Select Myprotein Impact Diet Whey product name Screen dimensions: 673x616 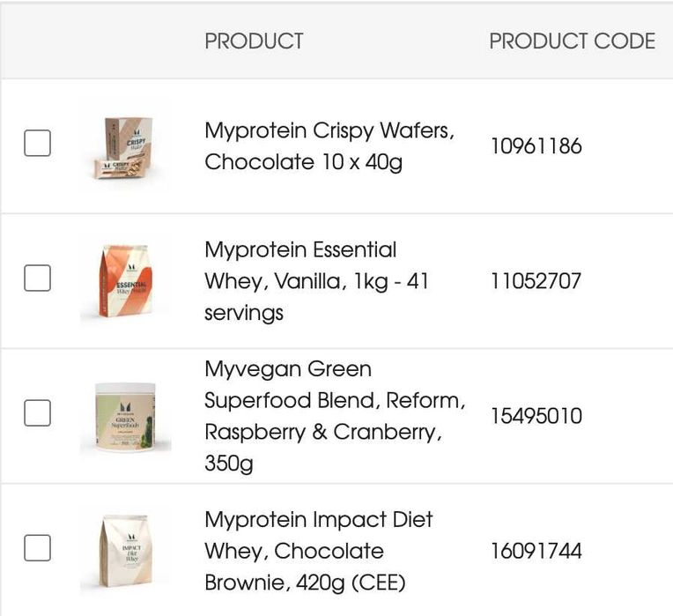(x=318, y=551)
